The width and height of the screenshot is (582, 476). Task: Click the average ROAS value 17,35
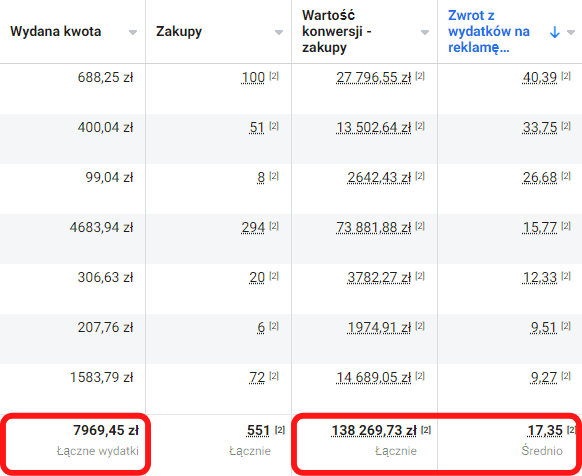[545, 431]
